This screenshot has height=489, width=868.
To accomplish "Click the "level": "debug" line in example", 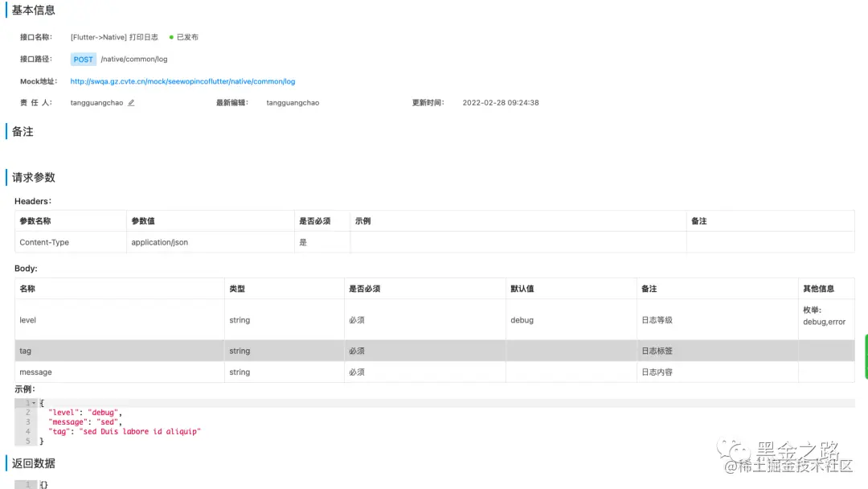I will pyautogui.click(x=84, y=413).
